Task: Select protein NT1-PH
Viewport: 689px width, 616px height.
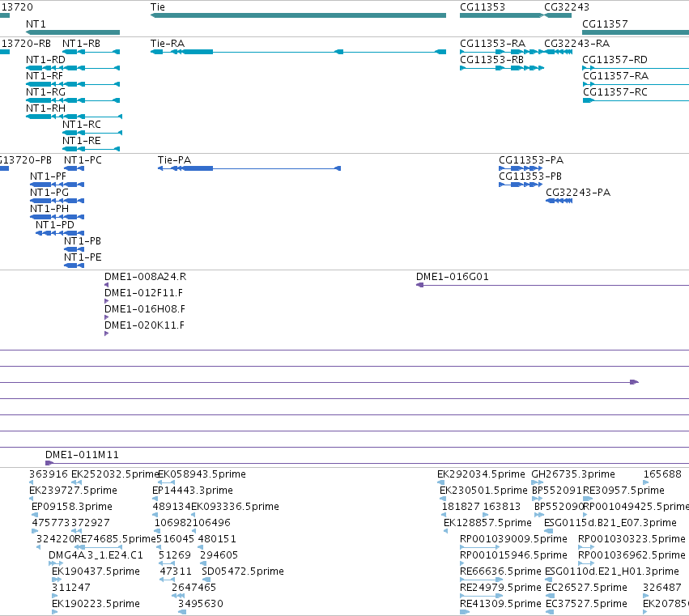Action: pos(57,217)
